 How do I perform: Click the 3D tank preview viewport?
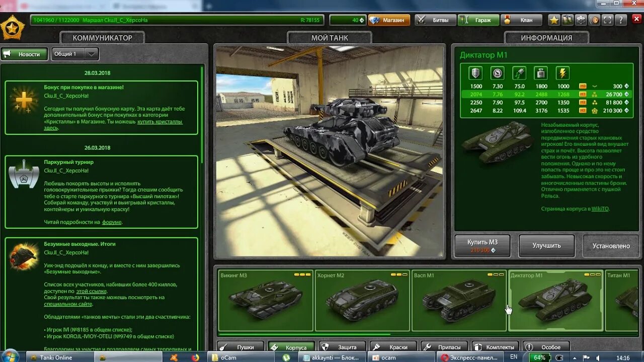[x=330, y=151]
